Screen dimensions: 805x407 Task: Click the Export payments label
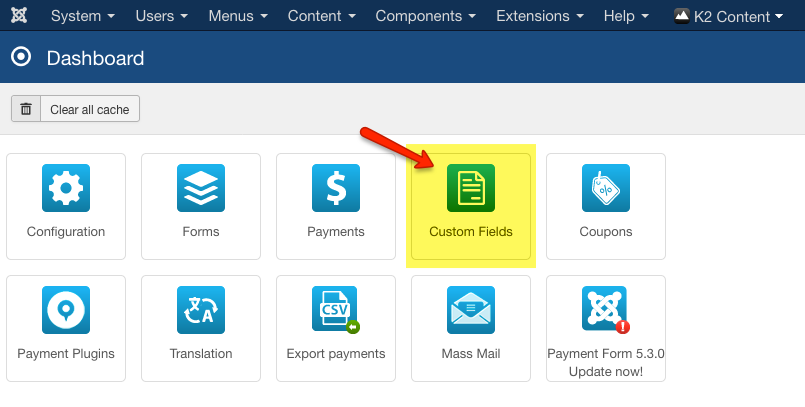click(x=336, y=354)
